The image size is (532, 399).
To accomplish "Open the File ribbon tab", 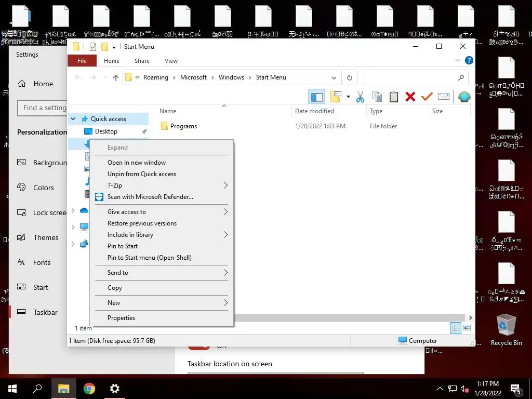I will click(82, 61).
